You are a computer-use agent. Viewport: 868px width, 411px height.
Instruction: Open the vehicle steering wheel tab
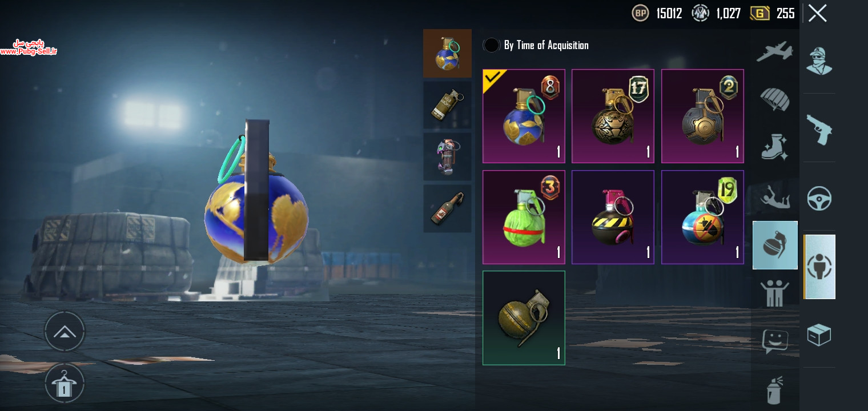tap(819, 198)
